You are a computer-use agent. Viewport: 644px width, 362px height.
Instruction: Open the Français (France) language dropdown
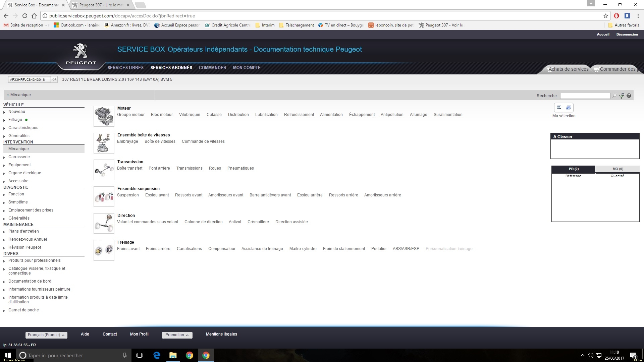(46, 335)
